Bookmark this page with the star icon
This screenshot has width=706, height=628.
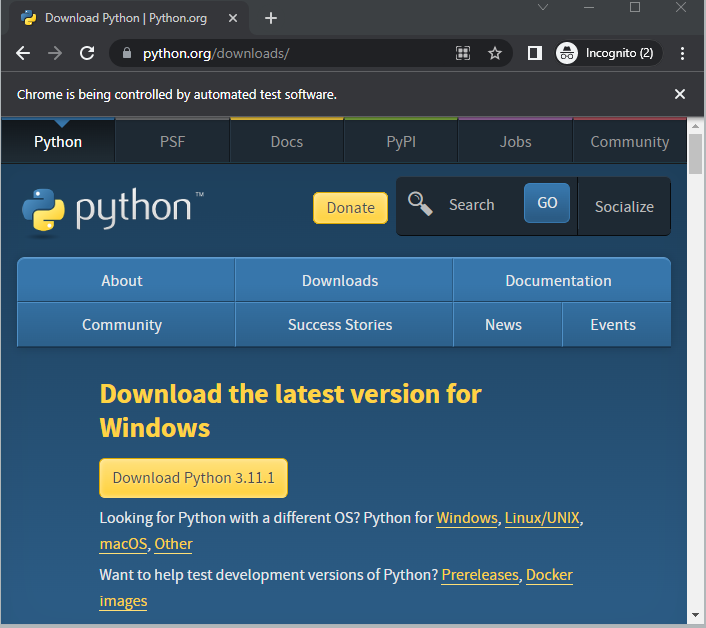[x=495, y=53]
